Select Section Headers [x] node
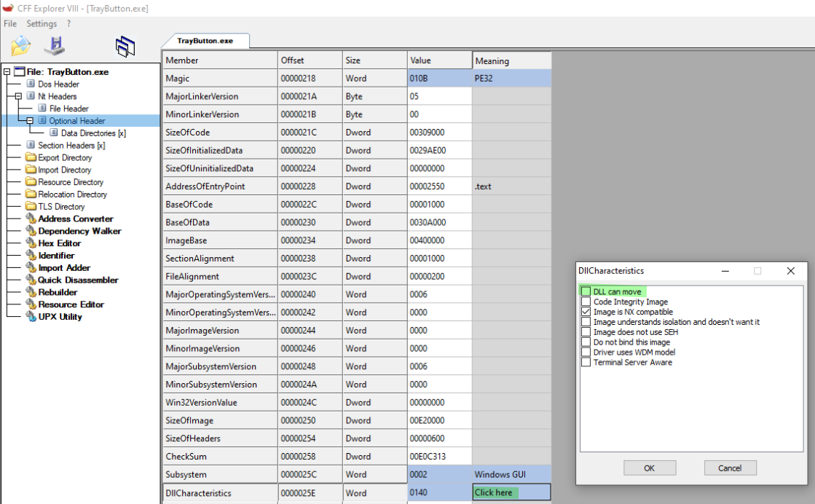Screen dimensions: 815x504 pyautogui.click(x=71, y=146)
